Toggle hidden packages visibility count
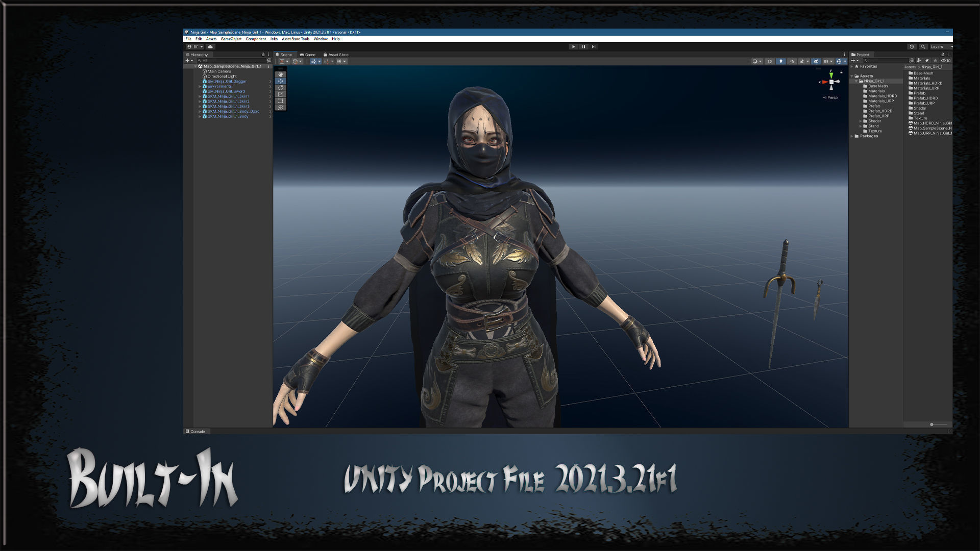Viewport: 980px width, 551px height. click(946, 61)
